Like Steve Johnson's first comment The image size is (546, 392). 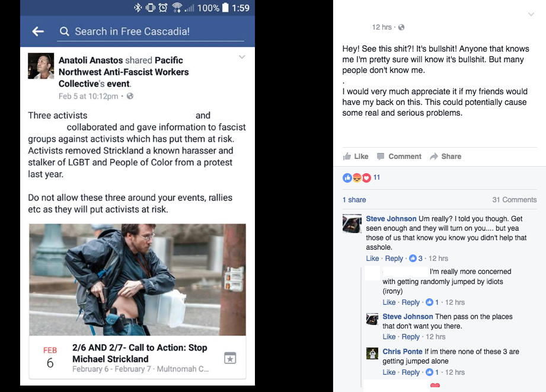click(372, 258)
